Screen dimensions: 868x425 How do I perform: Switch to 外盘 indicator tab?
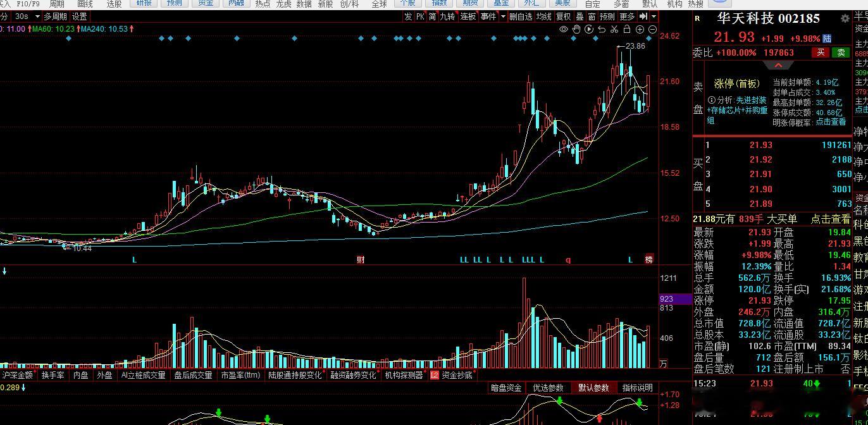(x=104, y=375)
